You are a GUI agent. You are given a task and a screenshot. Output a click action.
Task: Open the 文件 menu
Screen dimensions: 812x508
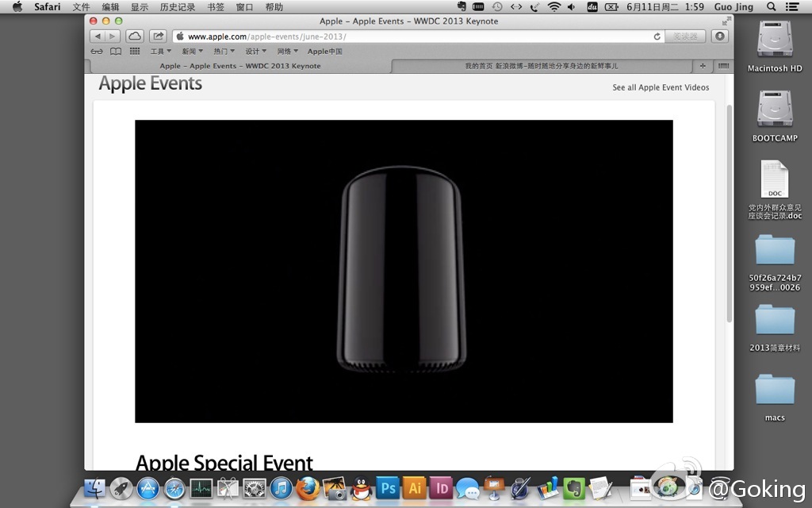(81, 6)
